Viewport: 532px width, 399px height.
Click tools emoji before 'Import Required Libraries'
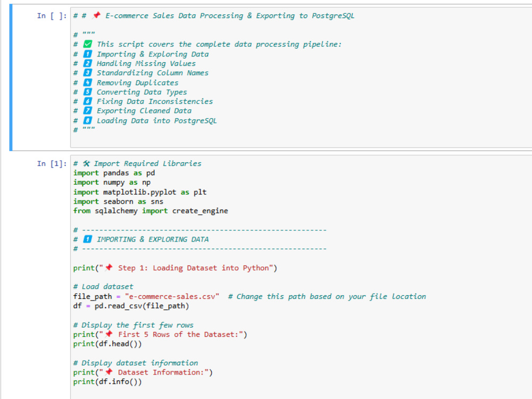[x=87, y=163]
